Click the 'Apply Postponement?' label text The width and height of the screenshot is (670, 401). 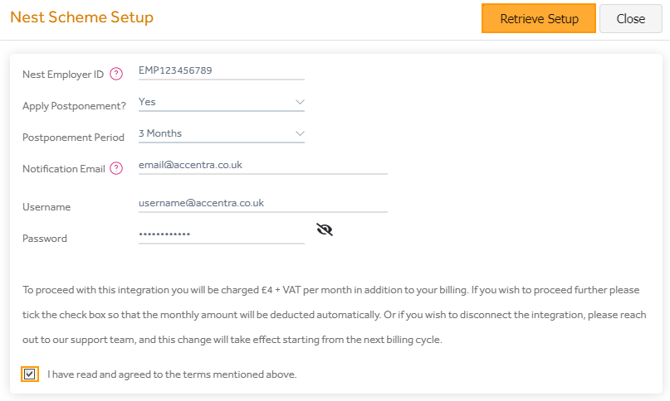coord(74,106)
